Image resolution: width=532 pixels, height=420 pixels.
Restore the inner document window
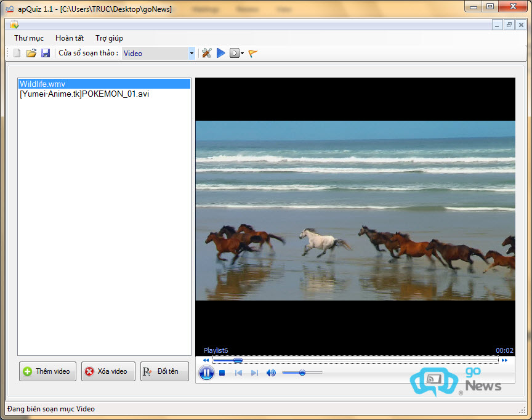point(509,25)
